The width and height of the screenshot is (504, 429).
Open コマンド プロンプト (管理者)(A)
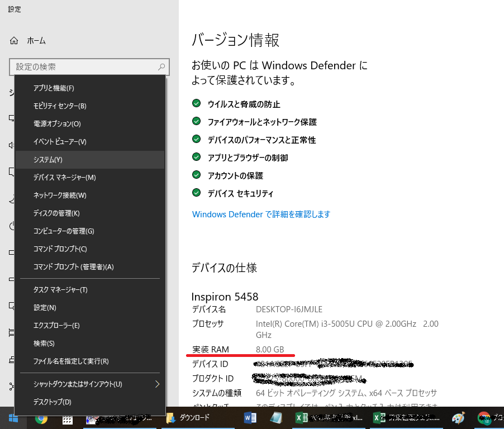(x=89, y=267)
